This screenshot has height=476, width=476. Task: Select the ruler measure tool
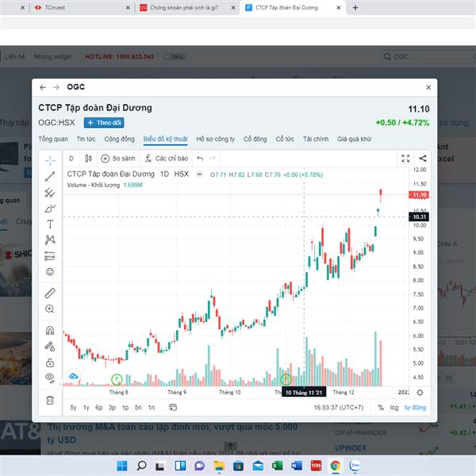(x=50, y=293)
